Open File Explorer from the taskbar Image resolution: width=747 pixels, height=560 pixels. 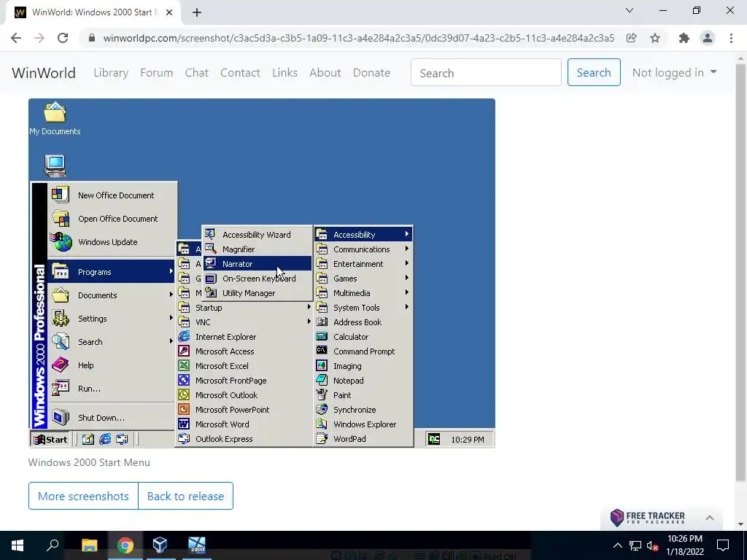pyautogui.click(x=90, y=545)
